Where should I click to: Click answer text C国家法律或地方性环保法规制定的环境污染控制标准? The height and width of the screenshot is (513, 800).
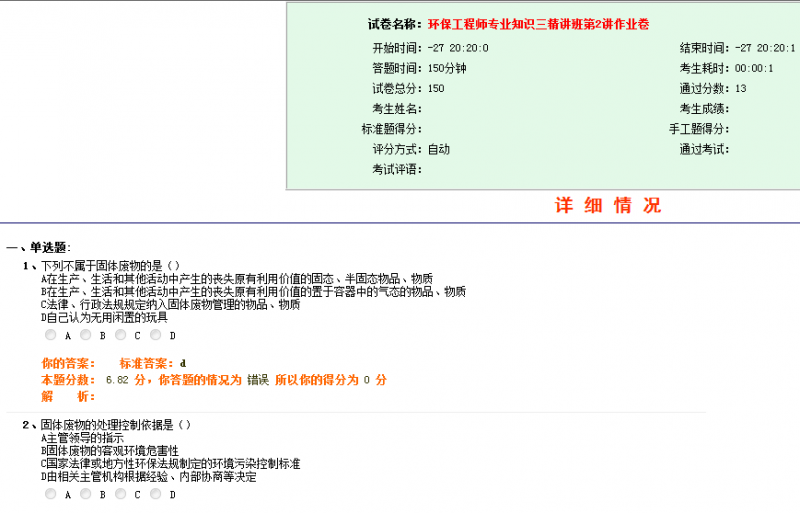pos(170,463)
